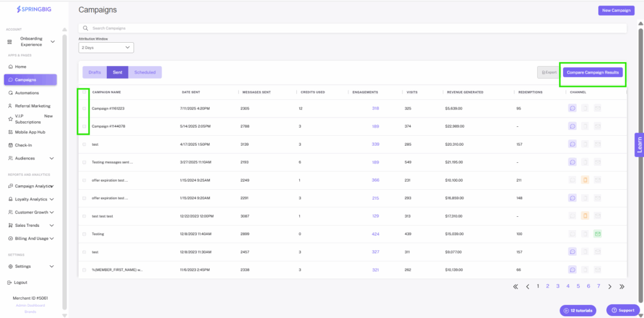This screenshot has height=318, width=644.
Task: Check the Campaign #1144078 checkbox
Action: (84, 126)
